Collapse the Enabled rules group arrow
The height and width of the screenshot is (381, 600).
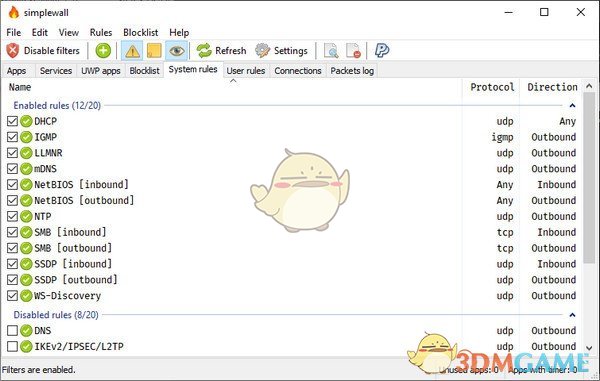pos(572,105)
